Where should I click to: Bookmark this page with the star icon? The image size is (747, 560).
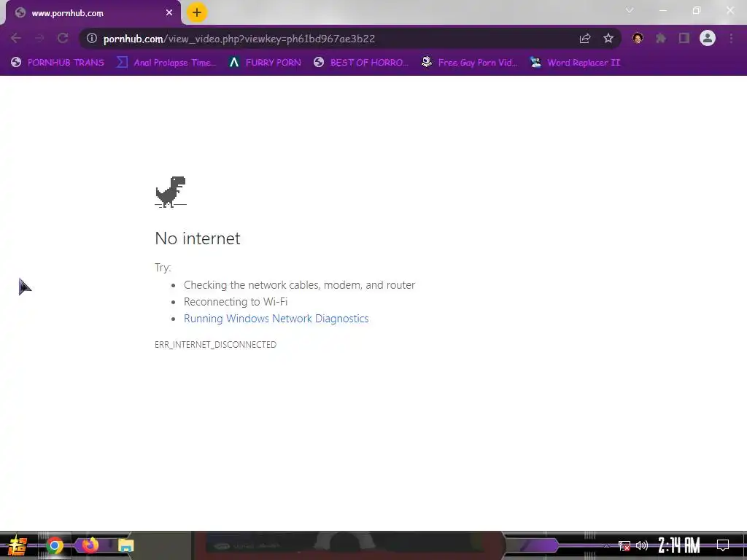point(608,38)
